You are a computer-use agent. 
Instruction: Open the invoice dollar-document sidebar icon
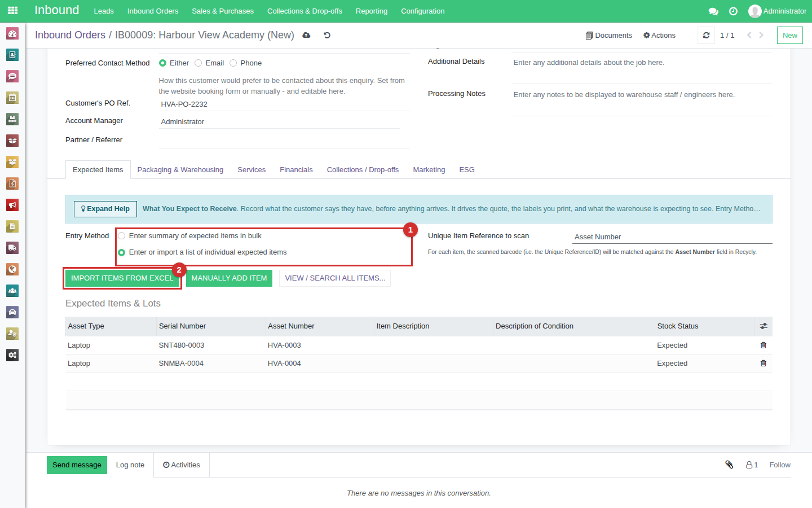(12, 183)
